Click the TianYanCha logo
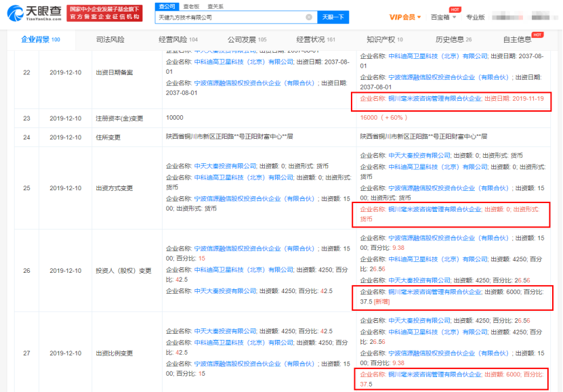Viewport: 563px width, 392px height. click(x=35, y=14)
